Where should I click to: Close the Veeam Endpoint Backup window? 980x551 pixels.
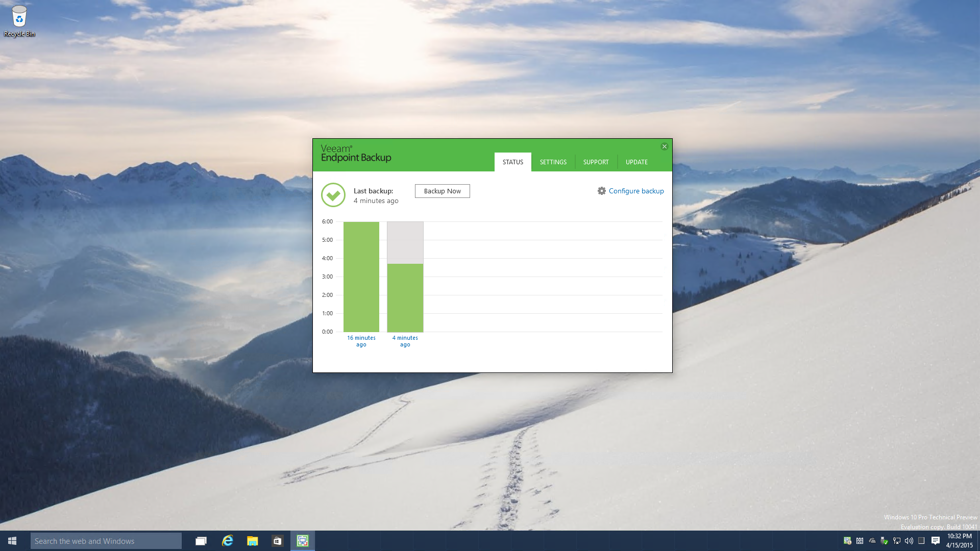(664, 146)
